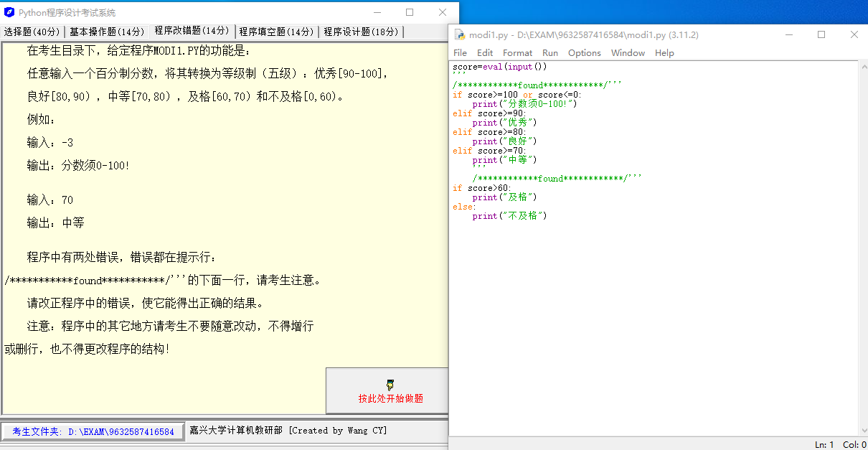The width and height of the screenshot is (868, 450).
Task: Open the File menu in IDLE
Action: click(460, 53)
